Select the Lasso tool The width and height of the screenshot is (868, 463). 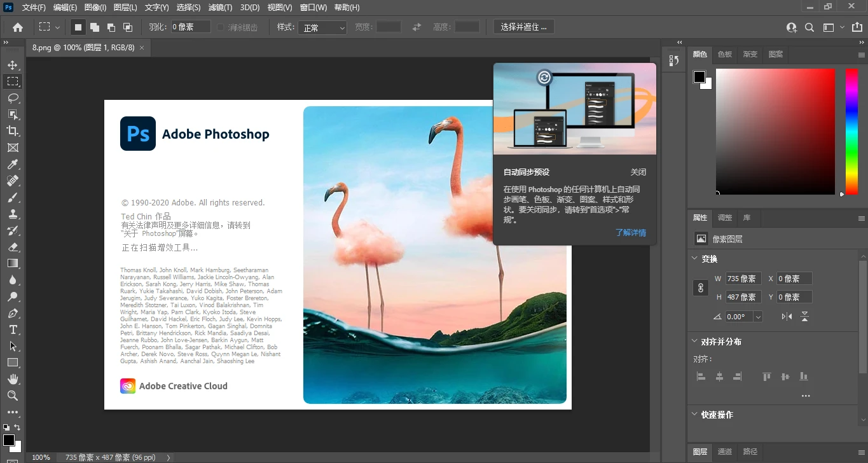point(13,98)
